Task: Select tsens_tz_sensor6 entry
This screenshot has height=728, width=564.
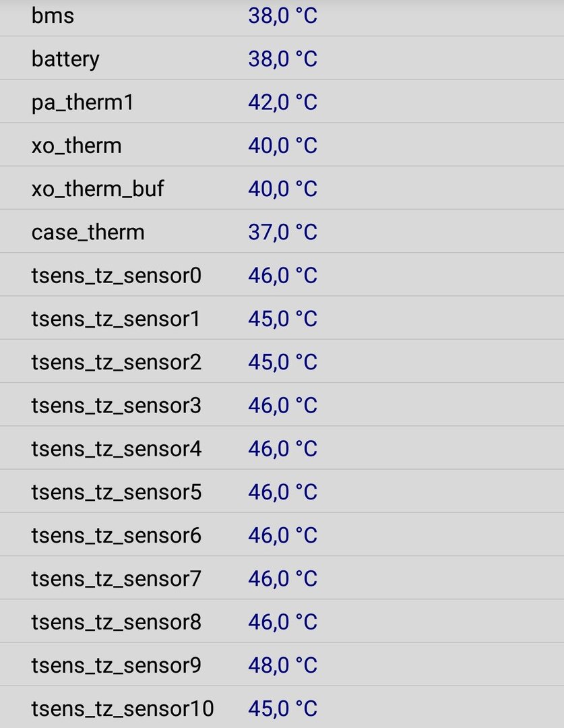Action: pyautogui.click(x=282, y=535)
